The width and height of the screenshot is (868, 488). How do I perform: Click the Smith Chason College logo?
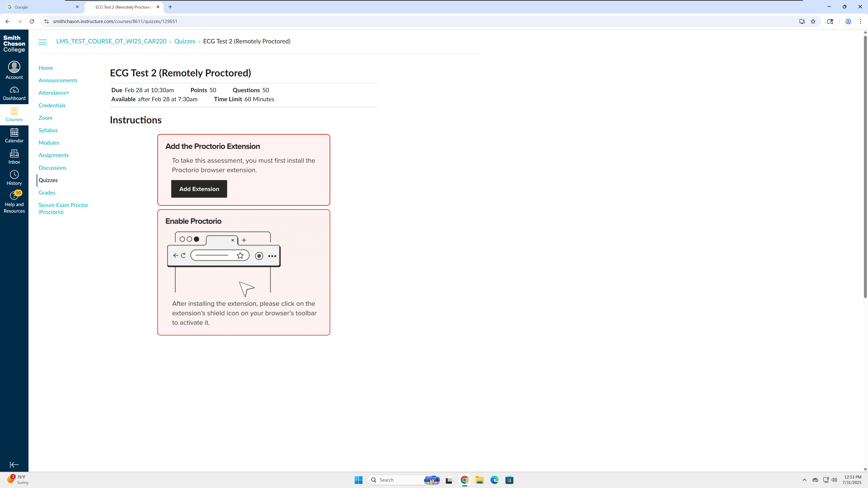[x=14, y=44]
